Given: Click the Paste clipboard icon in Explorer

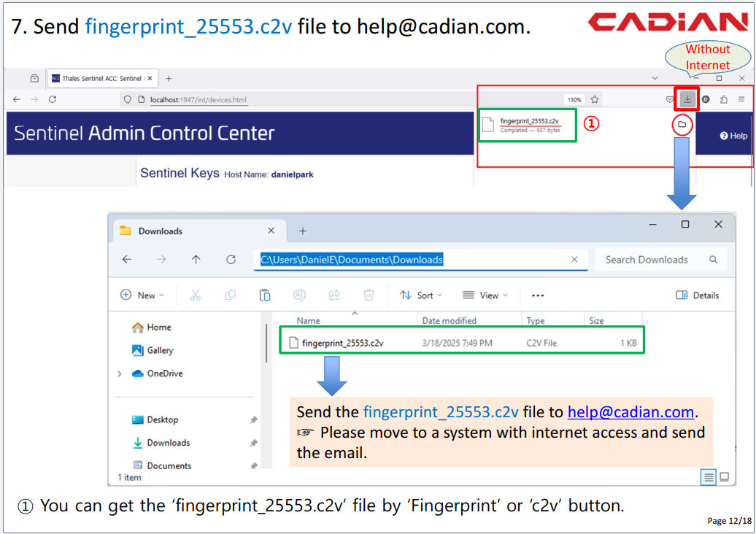Looking at the screenshot, I should pos(265,295).
